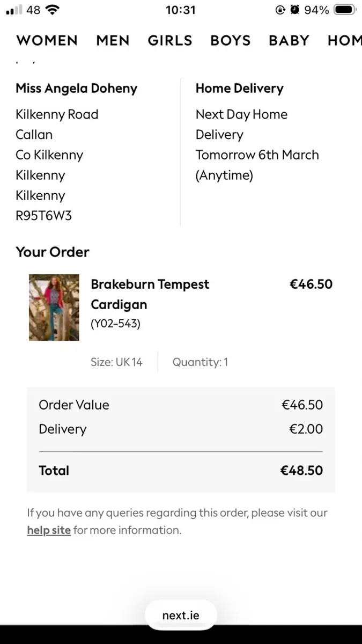362x644 pixels.
Task: Tap the Wi-Fi status icon
Action: point(53,10)
